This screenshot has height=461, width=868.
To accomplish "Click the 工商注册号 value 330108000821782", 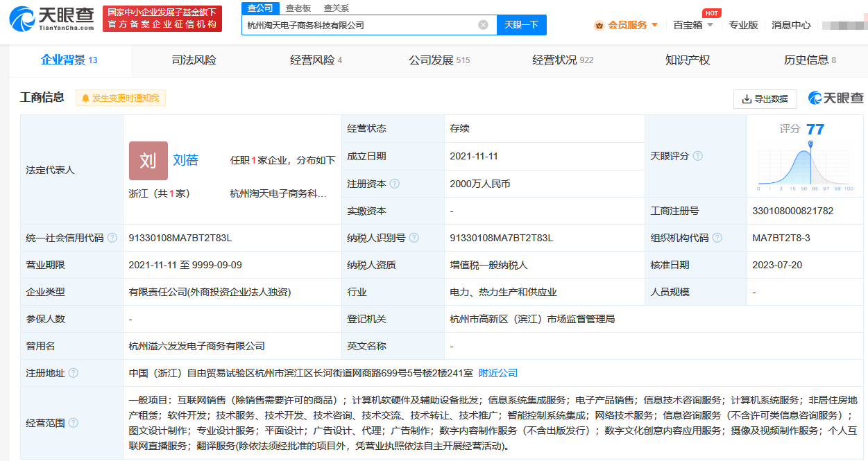I will [793, 211].
